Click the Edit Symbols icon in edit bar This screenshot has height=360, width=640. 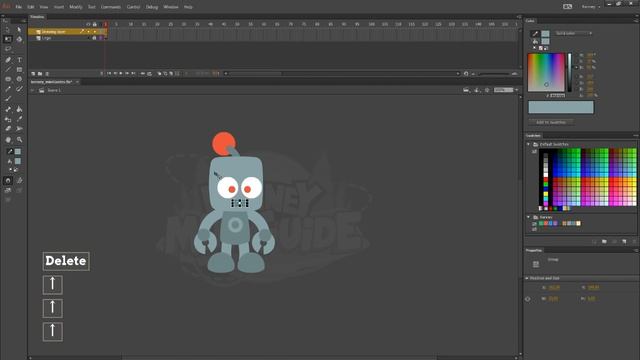[x=476, y=90]
